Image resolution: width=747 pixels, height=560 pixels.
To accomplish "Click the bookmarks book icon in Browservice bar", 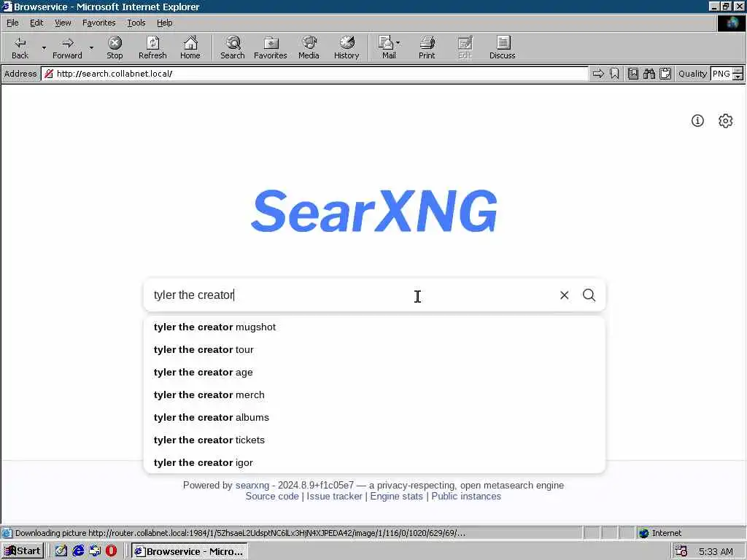I will (x=633, y=74).
